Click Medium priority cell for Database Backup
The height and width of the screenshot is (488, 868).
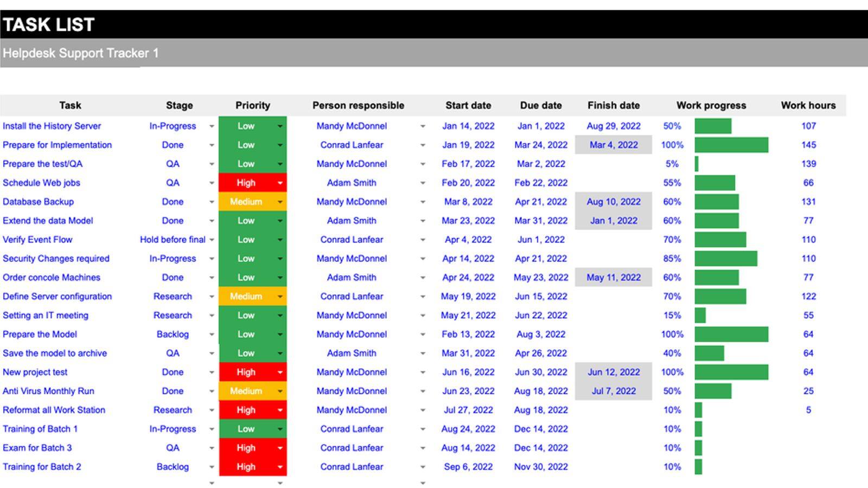[253, 202]
